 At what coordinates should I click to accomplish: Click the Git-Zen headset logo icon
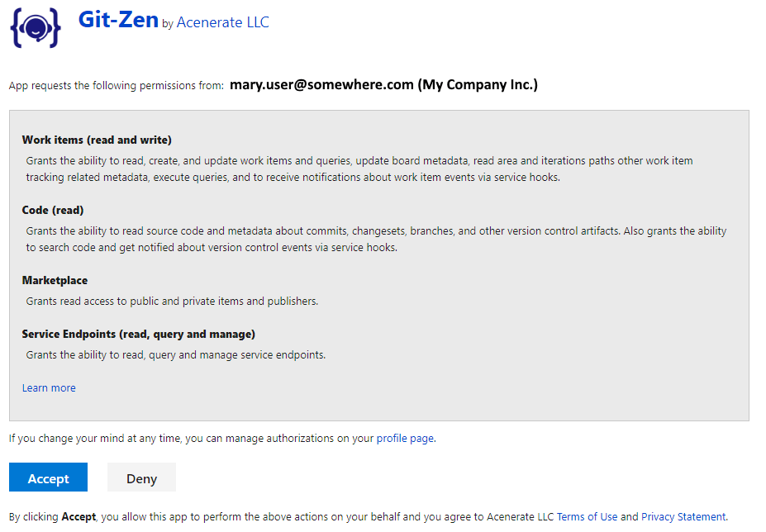[35, 27]
